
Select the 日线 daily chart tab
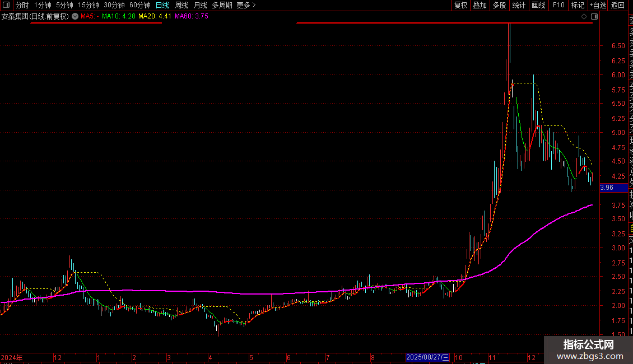162,5
